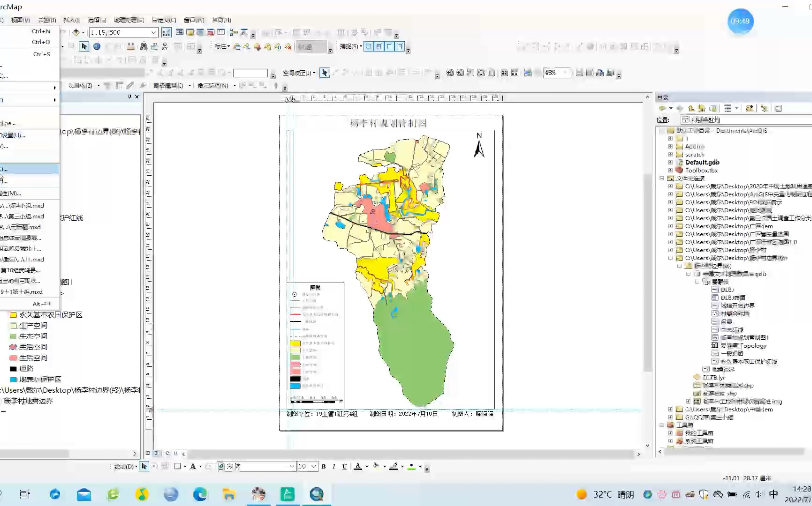Image resolution: width=812 pixels, height=506 pixels.
Task: Click Bold formatting button in bottom toolbar
Action: pyautogui.click(x=324, y=466)
